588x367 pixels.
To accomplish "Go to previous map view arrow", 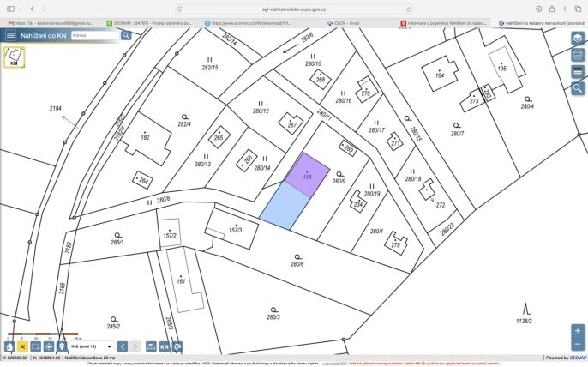I will 123,346.
